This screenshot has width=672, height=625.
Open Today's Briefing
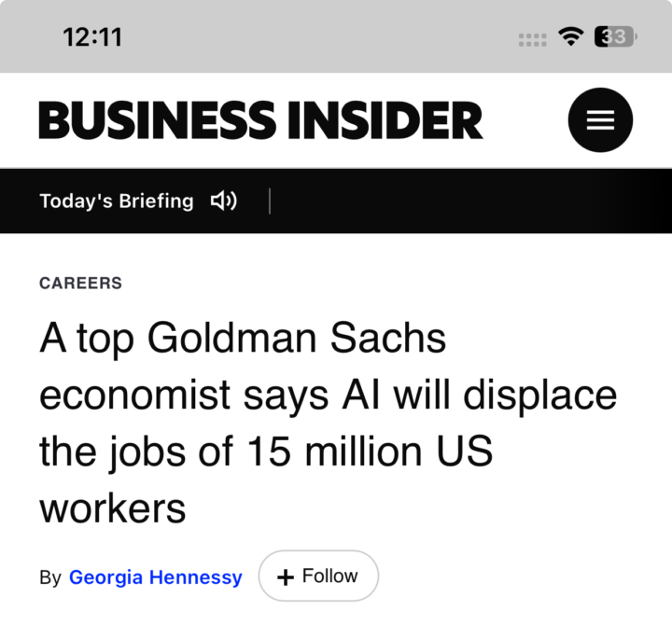(117, 201)
